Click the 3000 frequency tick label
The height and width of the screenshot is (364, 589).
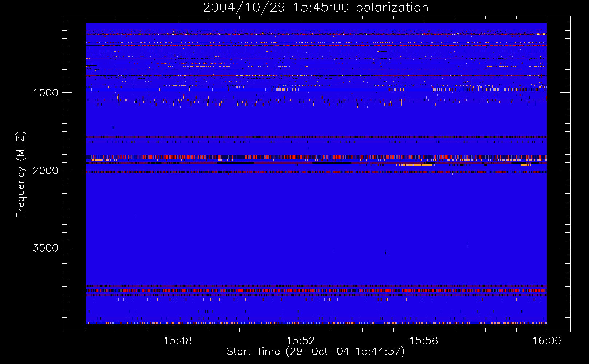tap(46, 248)
